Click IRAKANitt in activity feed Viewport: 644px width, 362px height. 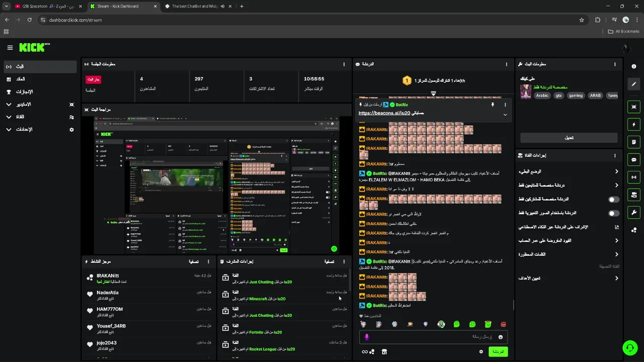pyautogui.click(x=108, y=276)
